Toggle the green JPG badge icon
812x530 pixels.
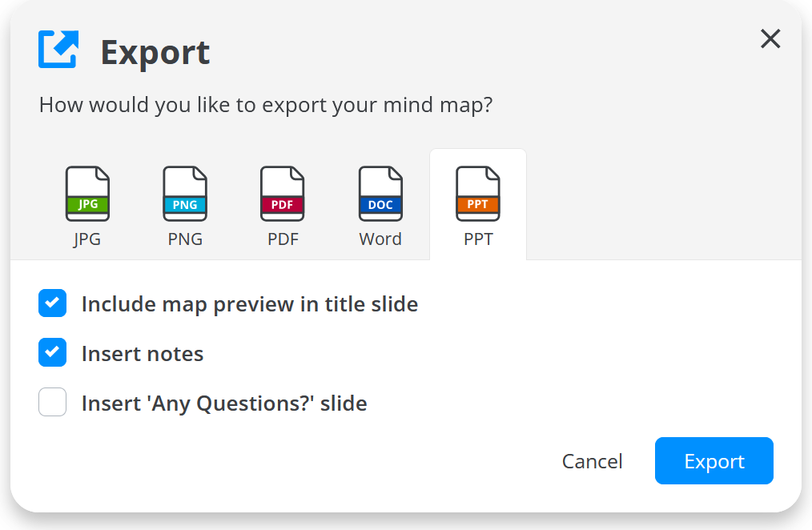(87, 204)
